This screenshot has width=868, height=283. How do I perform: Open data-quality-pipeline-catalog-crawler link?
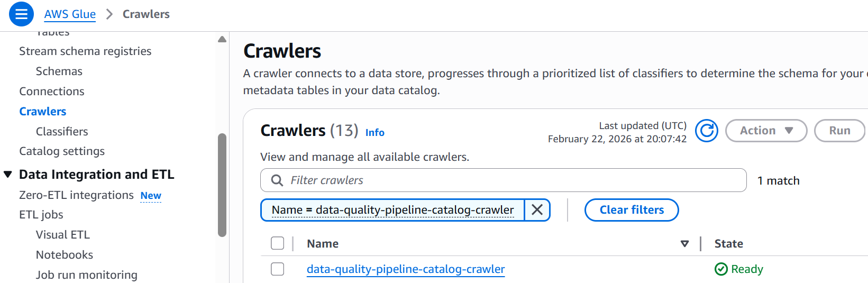[406, 269]
